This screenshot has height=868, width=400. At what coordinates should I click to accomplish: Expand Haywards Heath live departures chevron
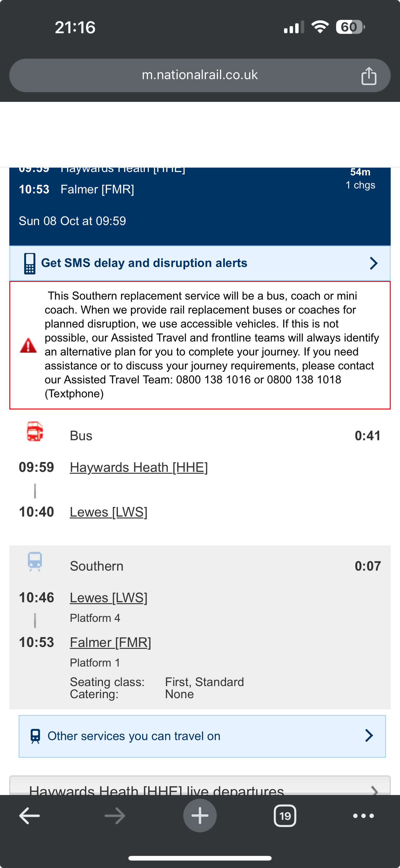[374, 789]
